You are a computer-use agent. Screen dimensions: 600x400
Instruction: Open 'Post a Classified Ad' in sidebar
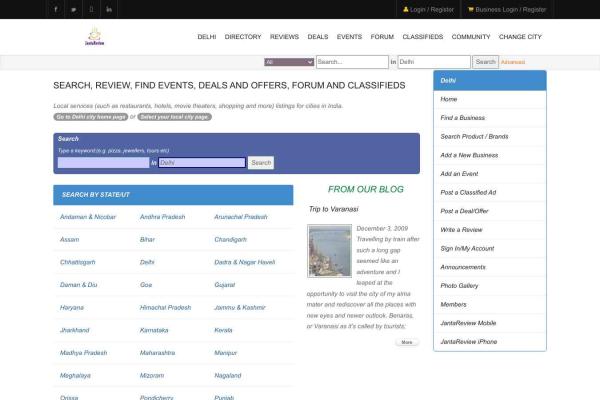click(468, 193)
